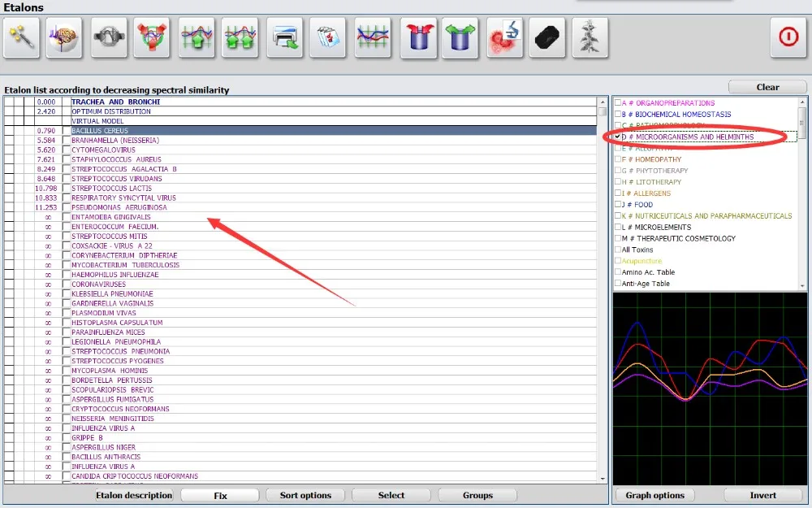Select STREPTOCOCCUS VIRUDANS in the list
Screen dimensions: 812x508
coord(116,179)
